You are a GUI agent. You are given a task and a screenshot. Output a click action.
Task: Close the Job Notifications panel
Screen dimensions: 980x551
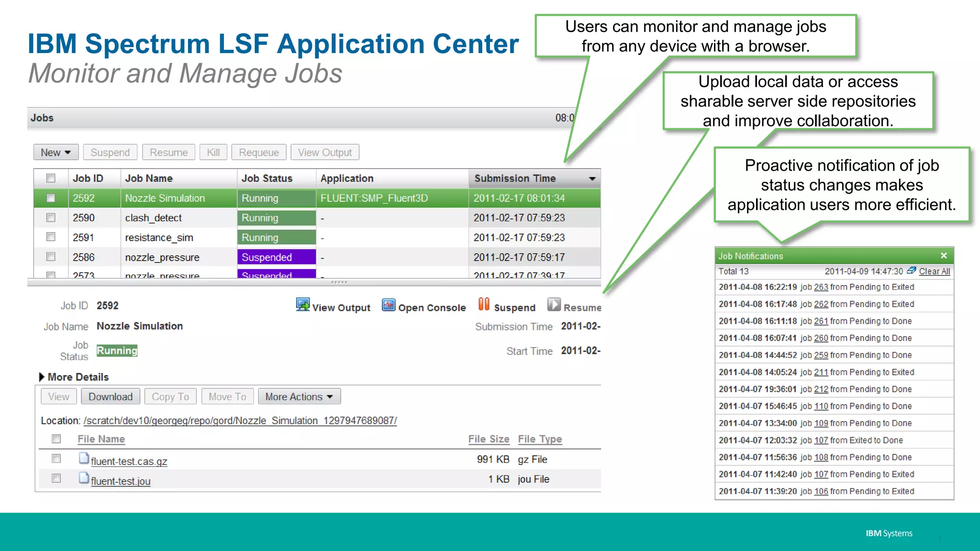point(944,255)
